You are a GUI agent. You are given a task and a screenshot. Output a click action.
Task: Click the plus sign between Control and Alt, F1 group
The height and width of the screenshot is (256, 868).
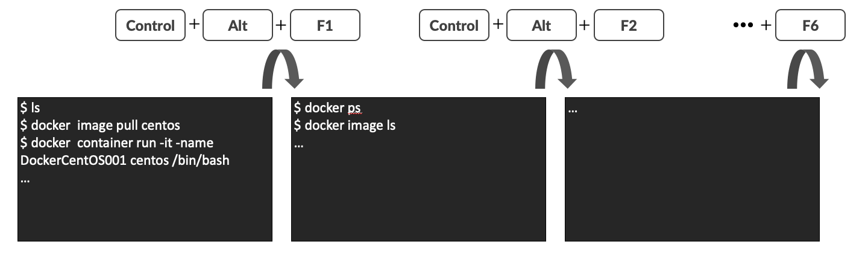194,25
